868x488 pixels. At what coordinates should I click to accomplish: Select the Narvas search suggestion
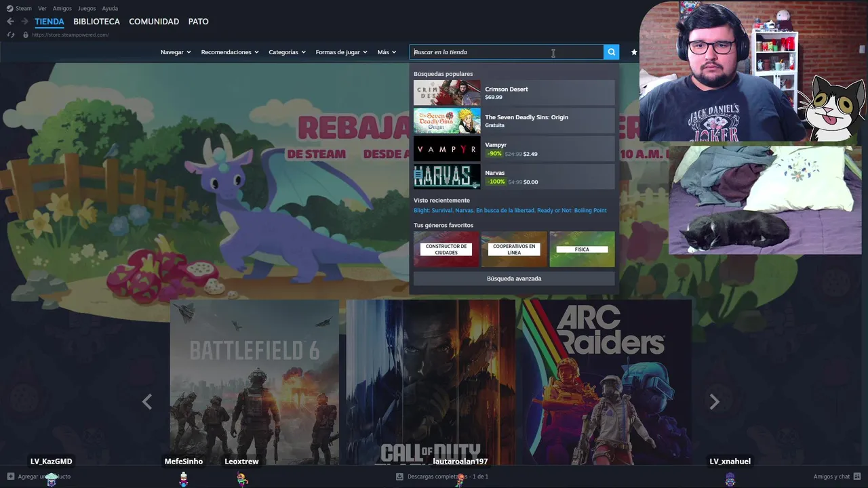[x=514, y=177]
